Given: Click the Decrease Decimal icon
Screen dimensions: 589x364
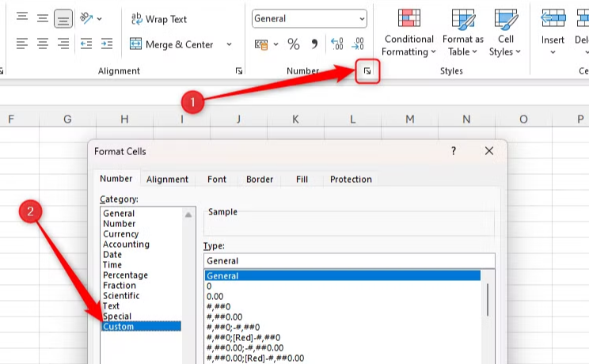Looking at the screenshot, I should click(x=358, y=44).
